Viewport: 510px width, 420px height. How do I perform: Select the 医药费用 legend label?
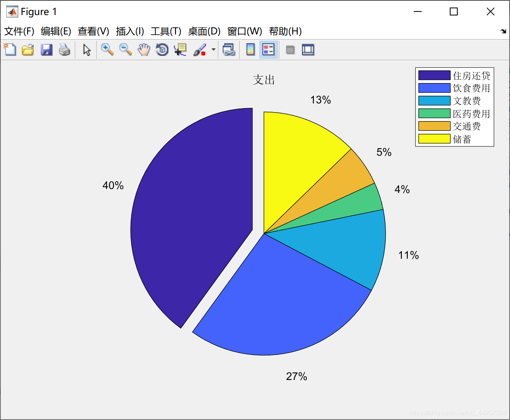(472, 113)
